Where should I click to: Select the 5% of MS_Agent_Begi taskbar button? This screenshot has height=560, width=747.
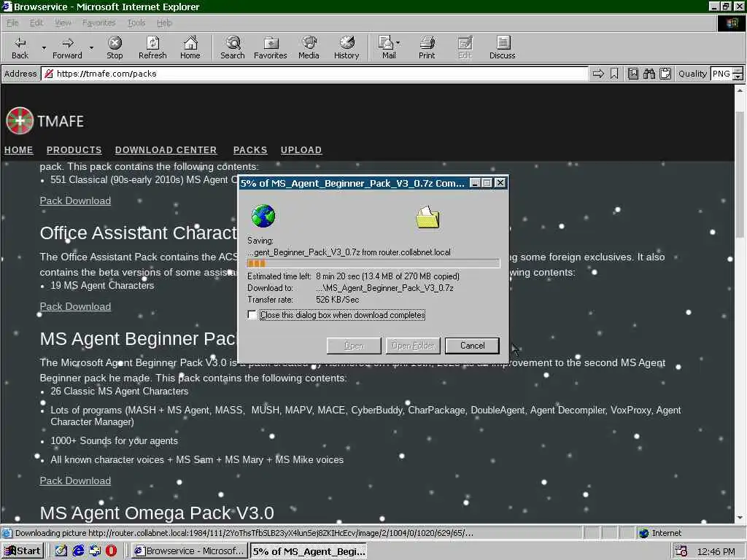[x=309, y=551]
